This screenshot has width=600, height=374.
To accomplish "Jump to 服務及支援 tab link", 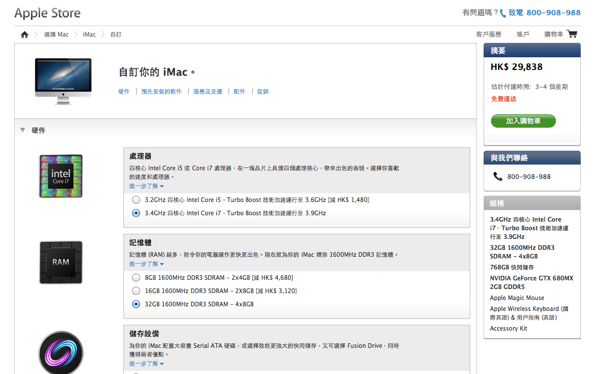I will click(x=208, y=91).
